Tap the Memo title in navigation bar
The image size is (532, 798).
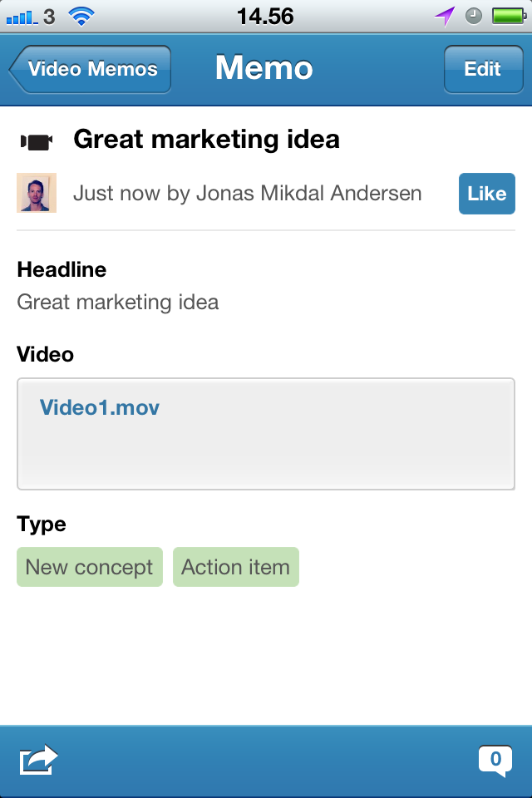[264, 69]
